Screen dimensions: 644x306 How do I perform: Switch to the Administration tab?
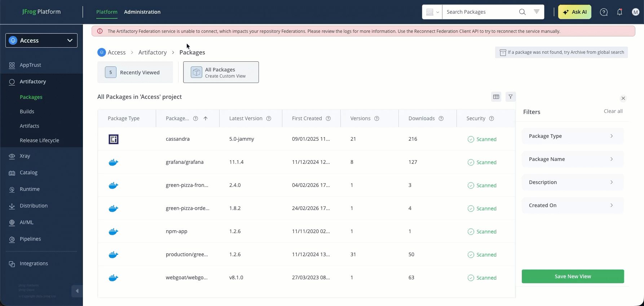point(142,12)
